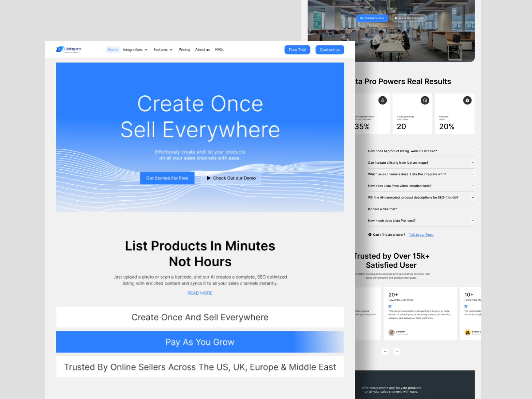This screenshot has height=399, width=532.
Task: Expand Can I create a listing from just an image
Action: click(x=473, y=162)
